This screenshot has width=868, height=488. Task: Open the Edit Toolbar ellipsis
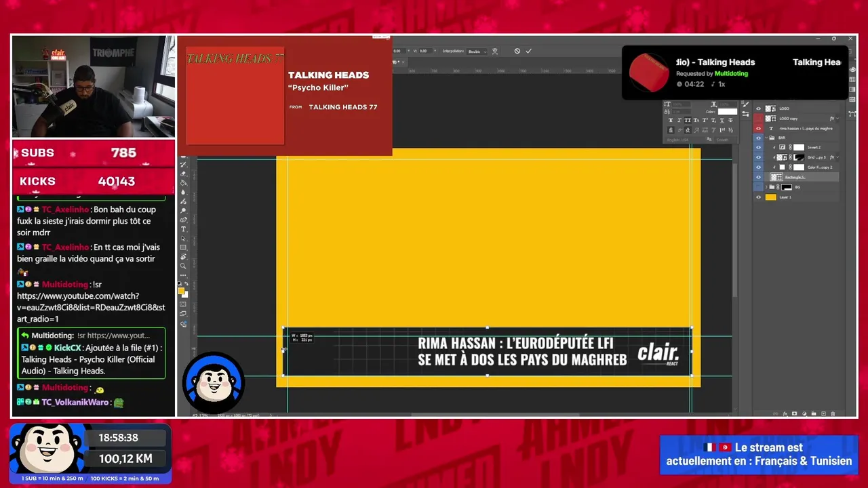click(183, 275)
